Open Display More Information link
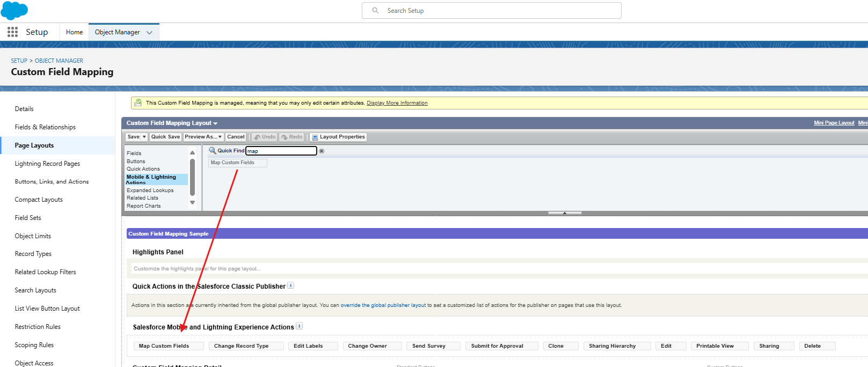868x367 pixels. tap(397, 103)
